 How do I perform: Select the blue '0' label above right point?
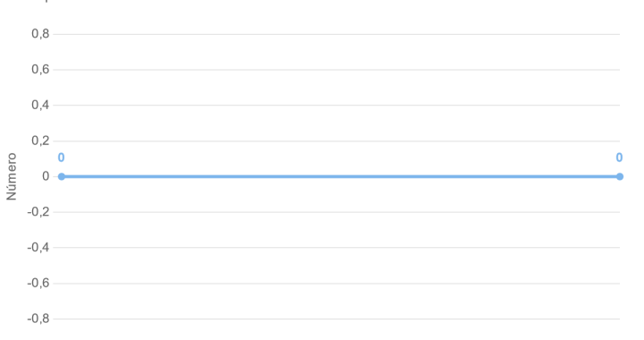coord(619,157)
